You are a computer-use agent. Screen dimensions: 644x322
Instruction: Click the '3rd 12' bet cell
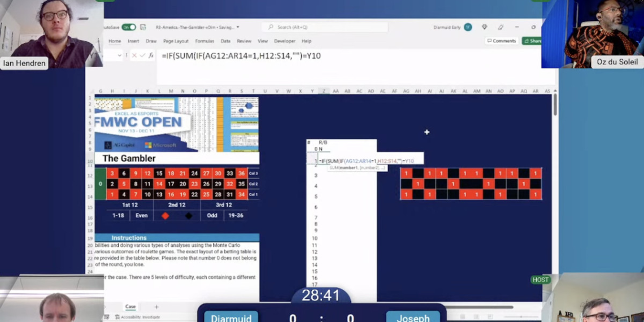(224, 205)
